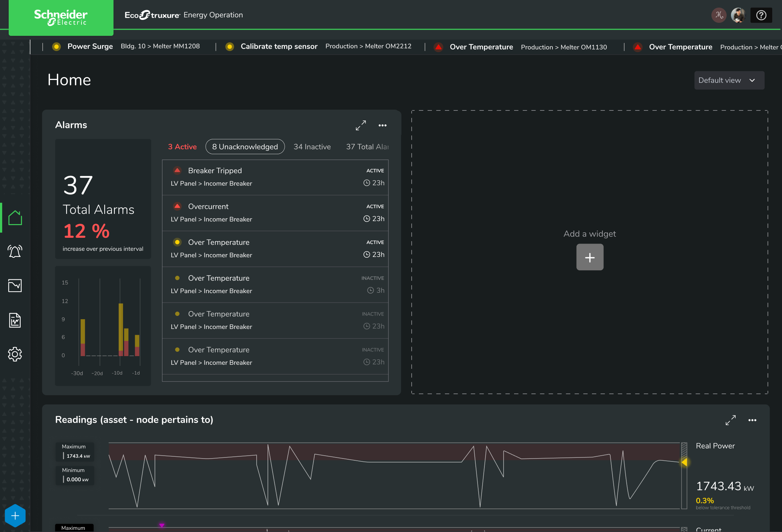Click EcoStruxure Energy Operation title

[184, 15]
